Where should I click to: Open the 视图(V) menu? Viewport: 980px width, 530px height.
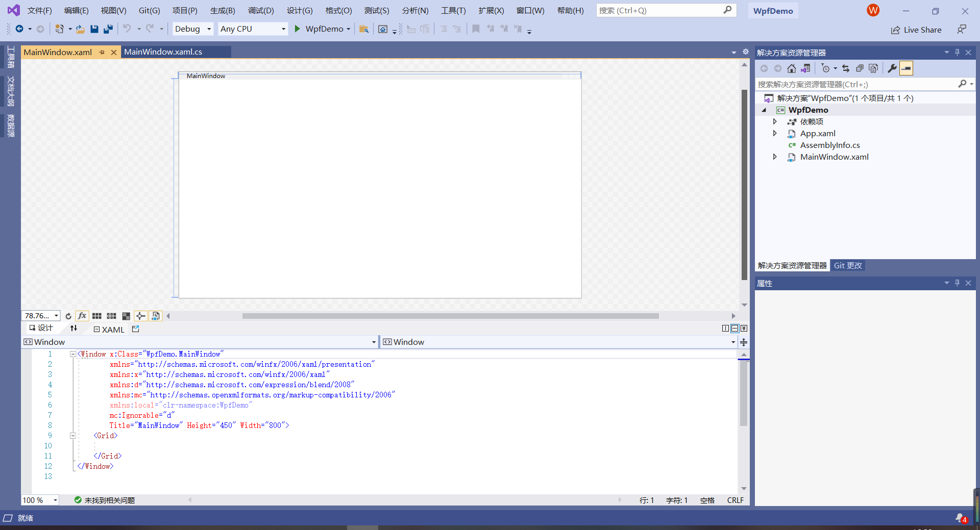point(113,10)
